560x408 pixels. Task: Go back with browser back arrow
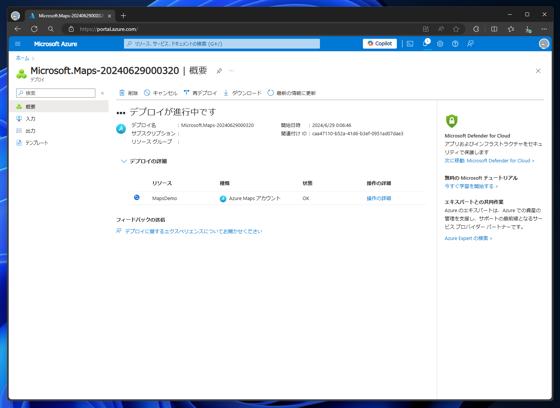(x=18, y=29)
